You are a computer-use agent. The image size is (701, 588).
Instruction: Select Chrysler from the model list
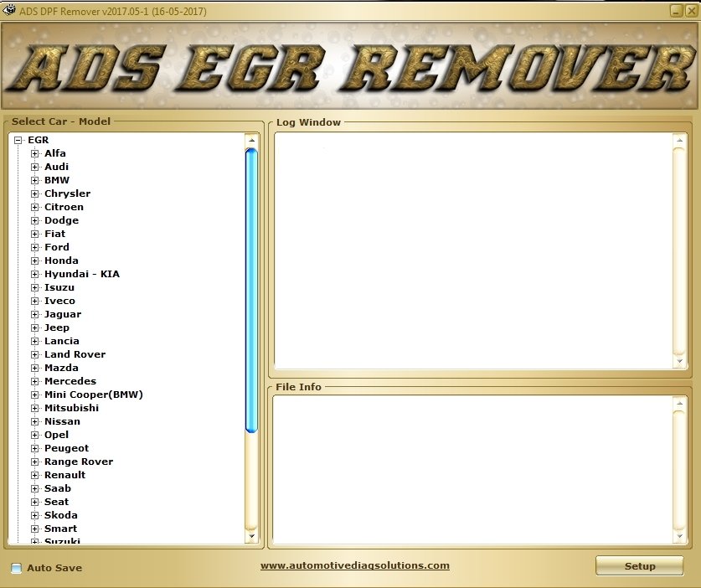[x=67, y=193]
